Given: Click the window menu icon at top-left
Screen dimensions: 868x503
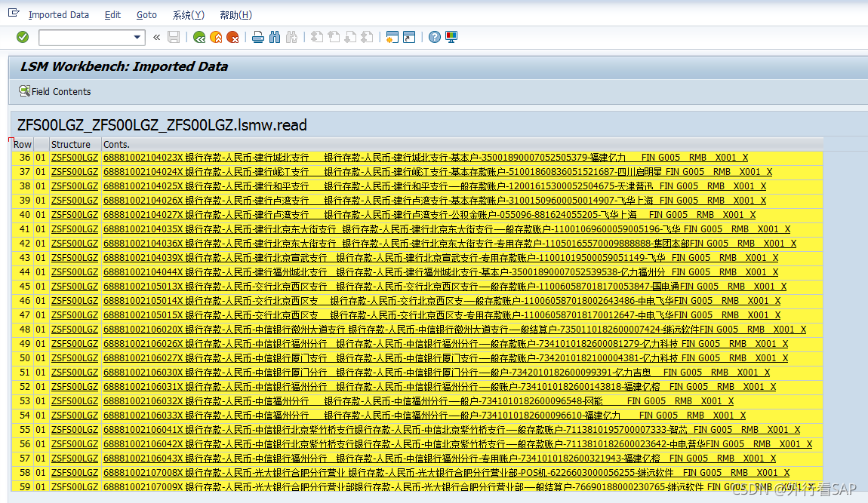Looking at the screenshot, I should [14, 14].
